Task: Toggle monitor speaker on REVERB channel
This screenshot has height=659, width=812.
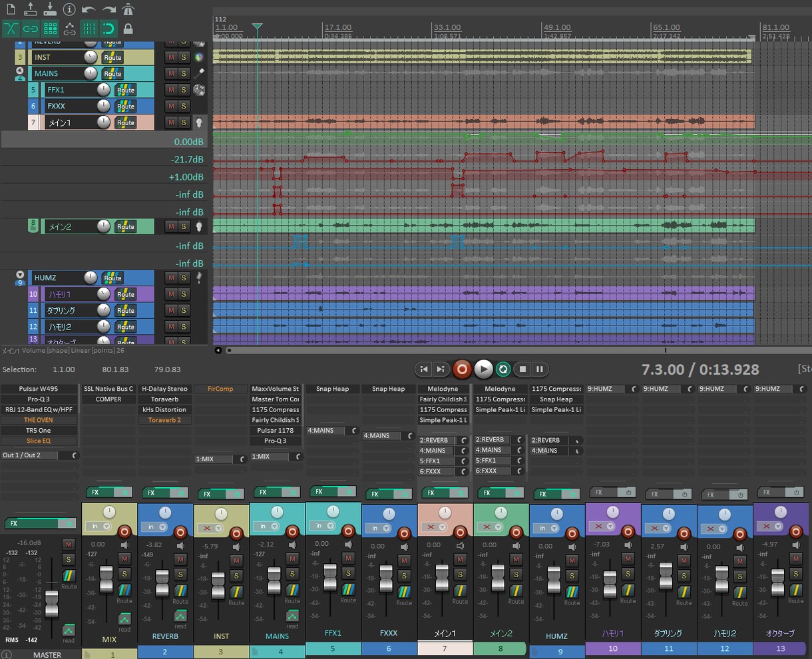Action: (180, 545)
